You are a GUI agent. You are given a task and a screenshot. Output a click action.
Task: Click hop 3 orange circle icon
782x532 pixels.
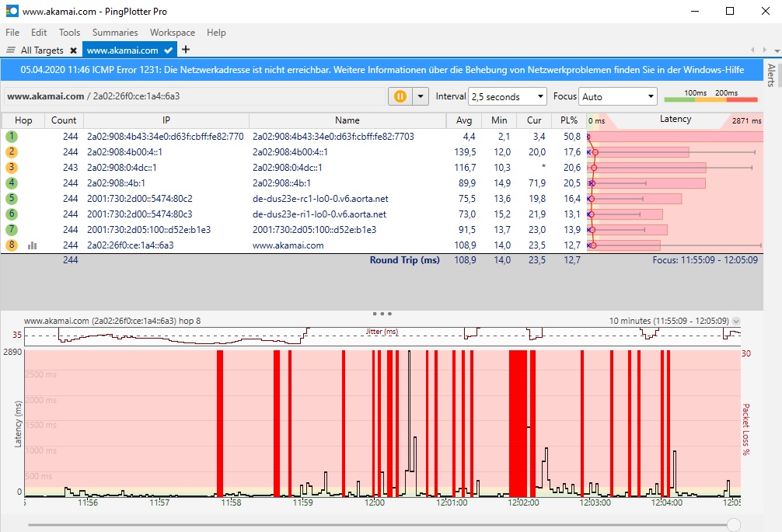click(x=12, y=168)
